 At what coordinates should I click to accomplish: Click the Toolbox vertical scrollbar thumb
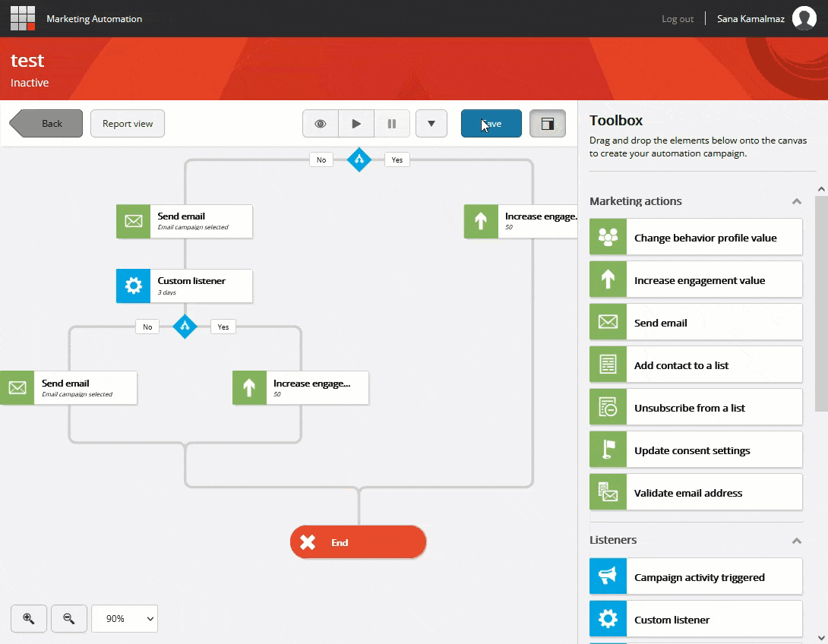821,304
